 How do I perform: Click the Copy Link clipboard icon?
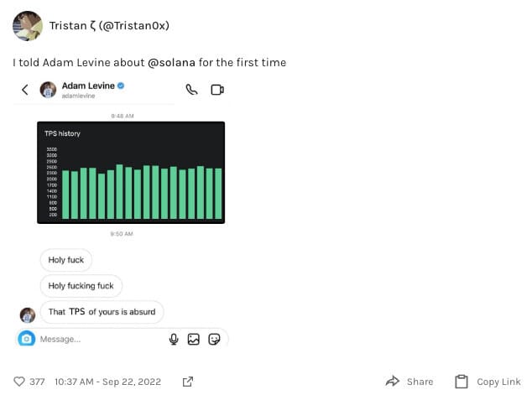[461, 382]
